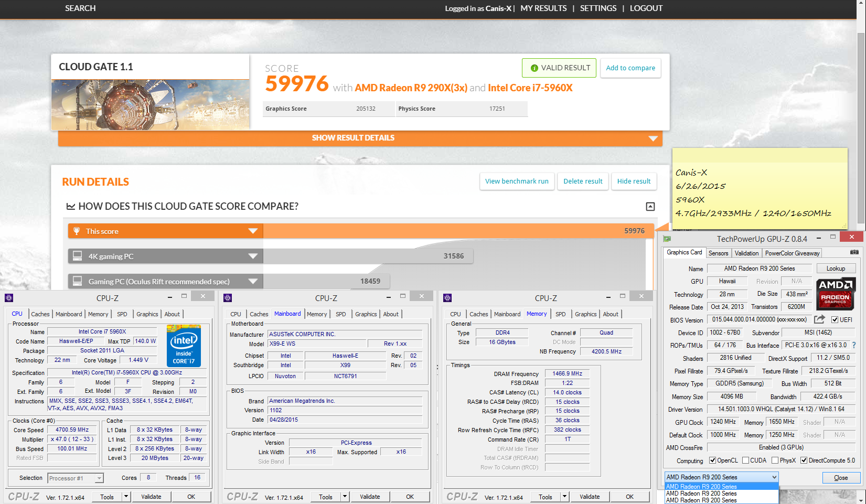Click the Bus Interface question mark icon

[854, 345]
